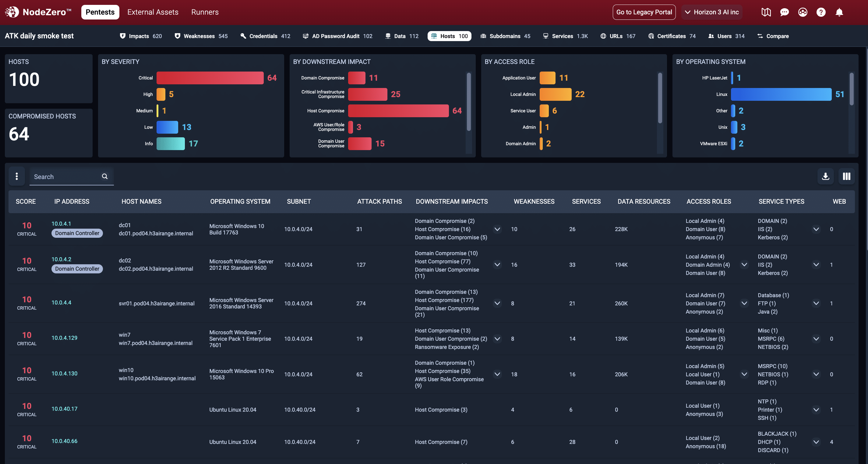Click the Critical severity bar
Screen dimensions: 868x464
tap(210, 78)
